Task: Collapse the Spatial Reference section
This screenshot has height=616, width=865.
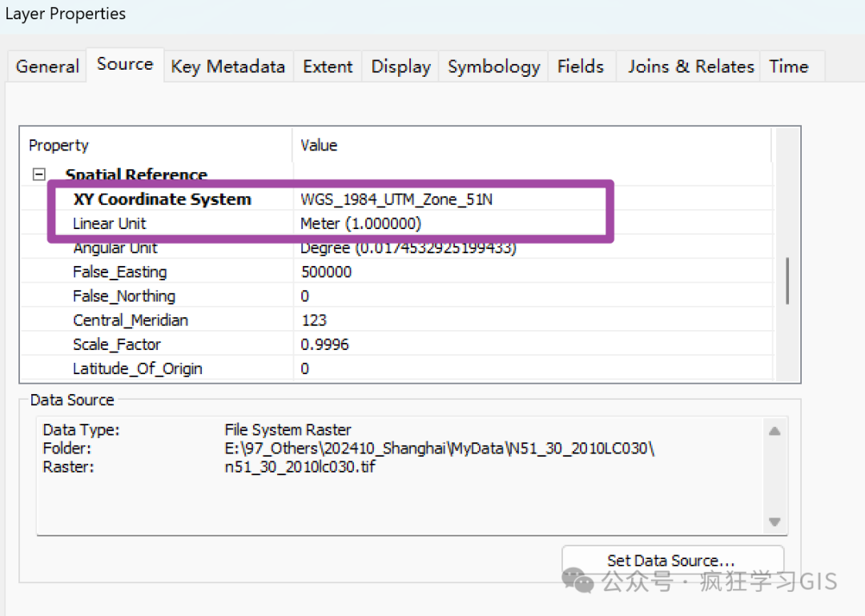Action: (x=38, y=175)
